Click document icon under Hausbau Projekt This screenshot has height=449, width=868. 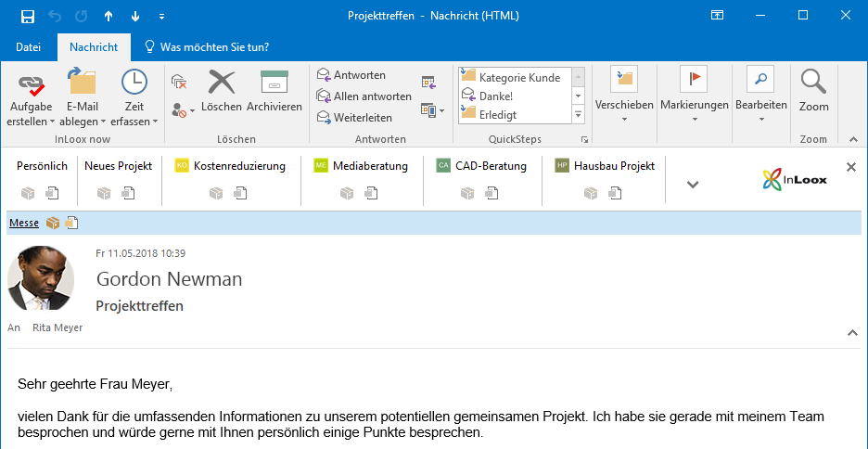pos(615,193)
